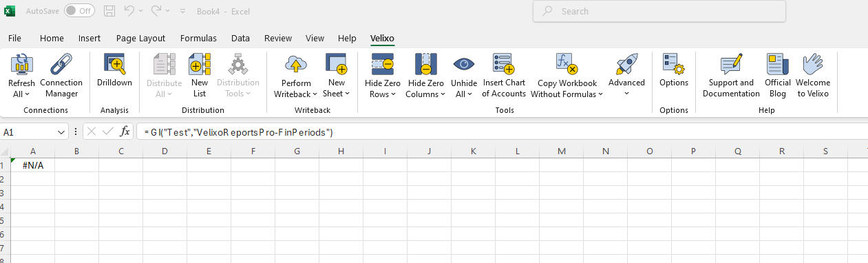Screen dimensions: 868x263
Task: Open Velixo Options
Action: click(674, 71)
